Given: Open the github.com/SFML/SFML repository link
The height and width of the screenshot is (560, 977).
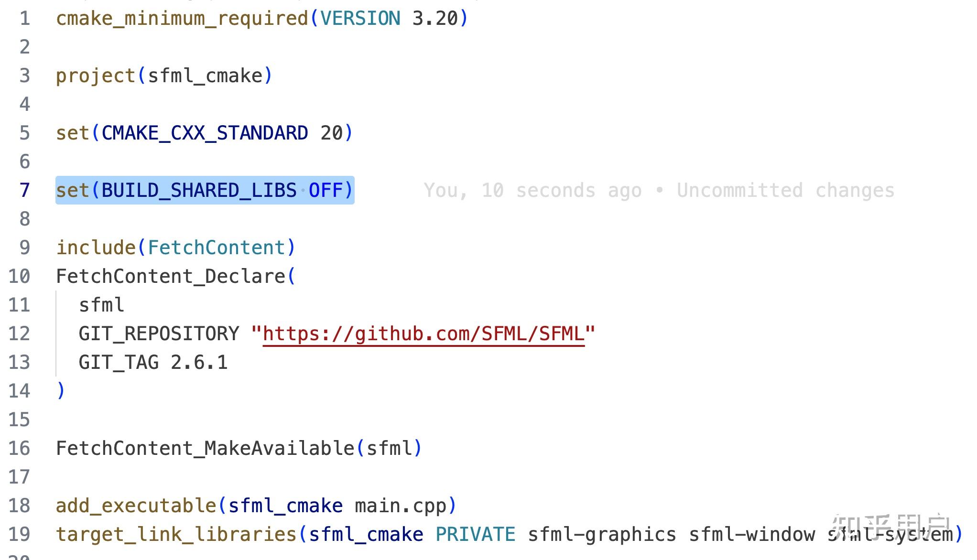Looking at the screenshot, I should pyautogui.click(x=423, y=334).
